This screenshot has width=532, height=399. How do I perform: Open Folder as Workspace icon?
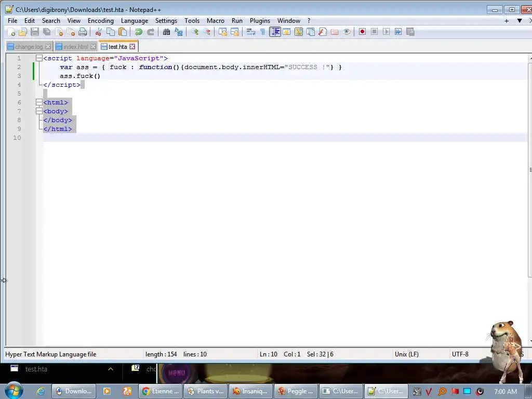(334, 32)
